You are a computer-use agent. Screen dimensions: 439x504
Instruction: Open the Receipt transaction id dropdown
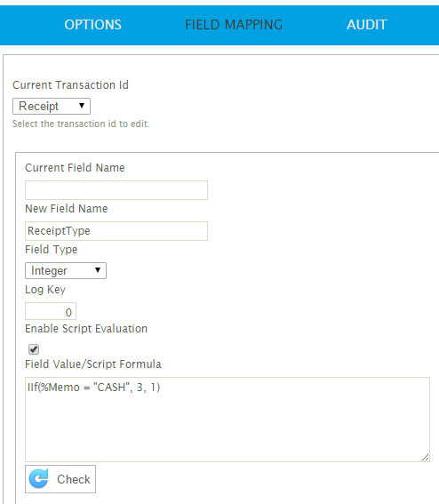[x=52, y=106]
